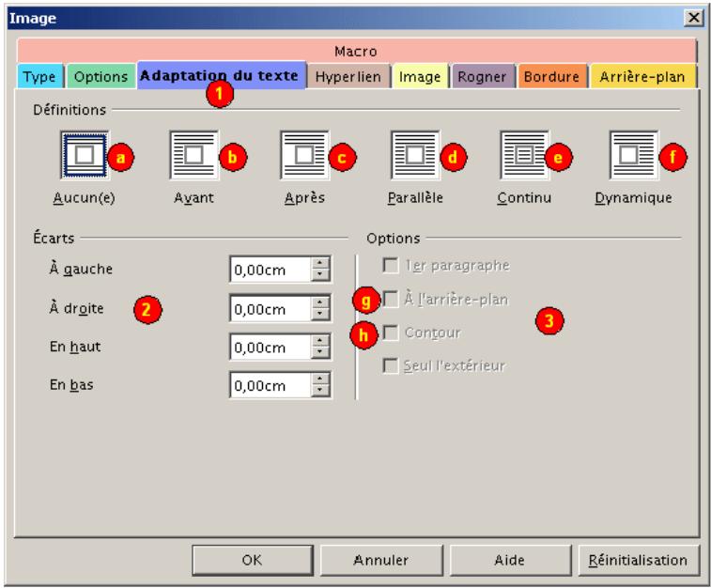Screen dimensions: 711x588
Task: Choose the Avant text wrap icon
Action: [x=193, y=155]
